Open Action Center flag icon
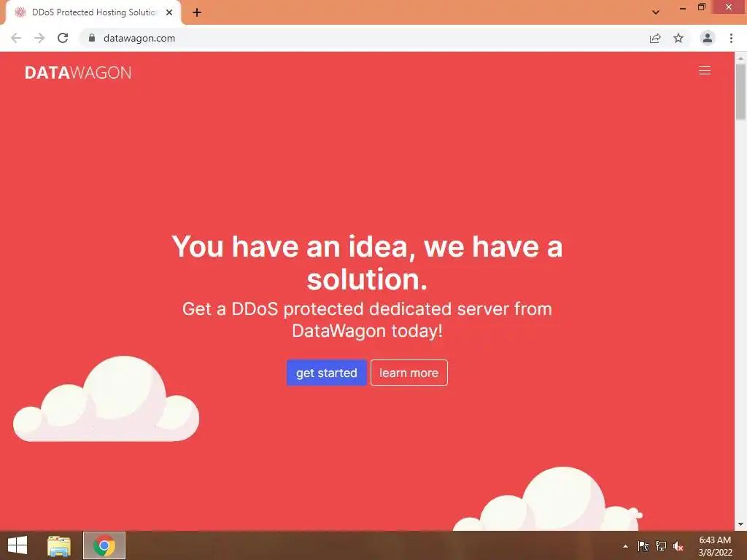 (x=643, y=546)
